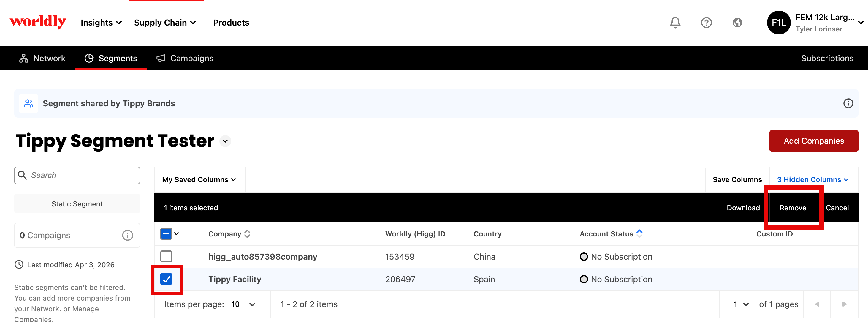The image size is (868, 322).
Task: Open the account dropdown chevron
Action: [860, 23]
